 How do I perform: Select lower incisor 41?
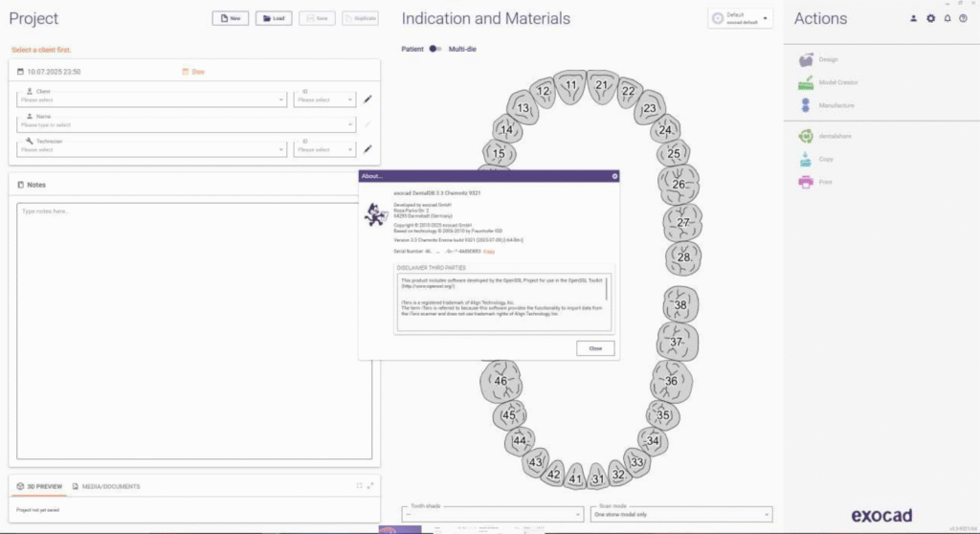575,478
